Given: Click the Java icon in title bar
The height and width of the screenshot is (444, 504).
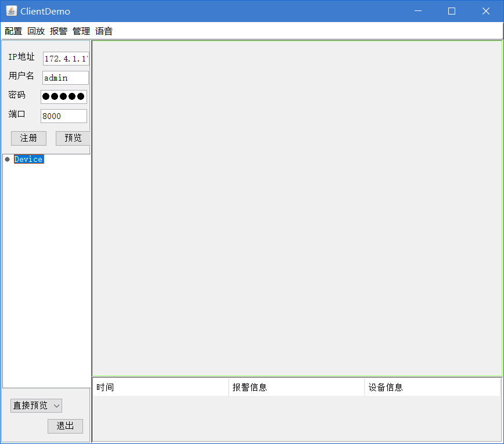Looking at the screenshot, I should tap(12, 11).
